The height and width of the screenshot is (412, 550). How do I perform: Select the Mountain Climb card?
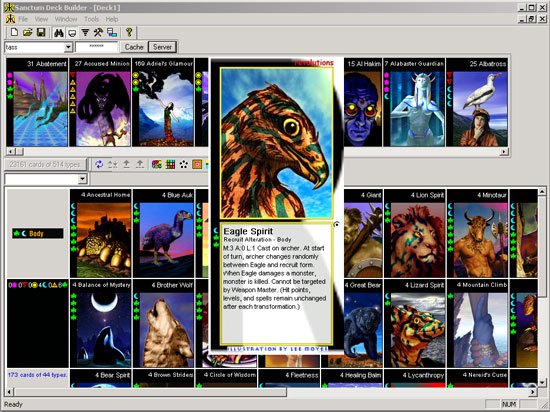(x=477, y=324)
